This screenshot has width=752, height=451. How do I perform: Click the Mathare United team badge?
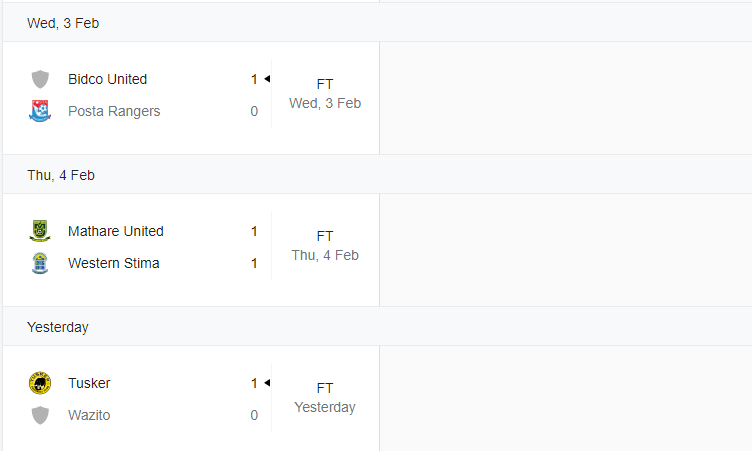[40, 231]
